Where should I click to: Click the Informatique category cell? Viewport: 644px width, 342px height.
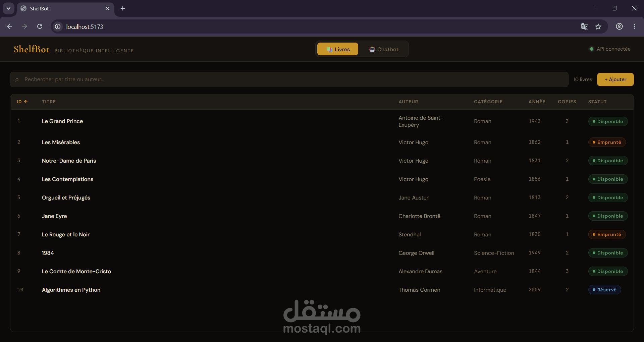coord(490,290)
